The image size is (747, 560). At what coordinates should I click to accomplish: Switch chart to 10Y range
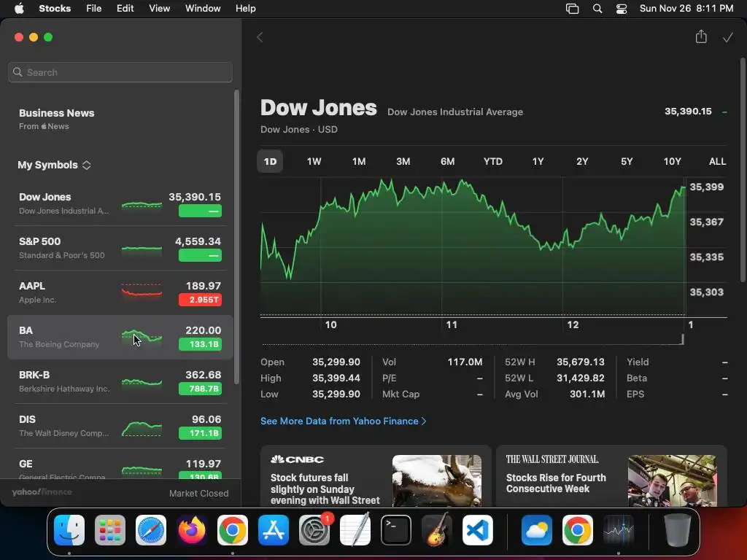tap(672, 161)
